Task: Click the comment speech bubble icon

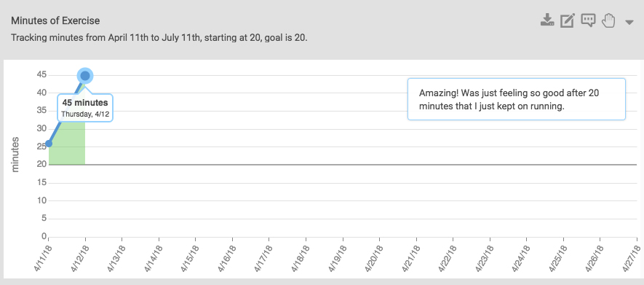Action: [588, 20]
